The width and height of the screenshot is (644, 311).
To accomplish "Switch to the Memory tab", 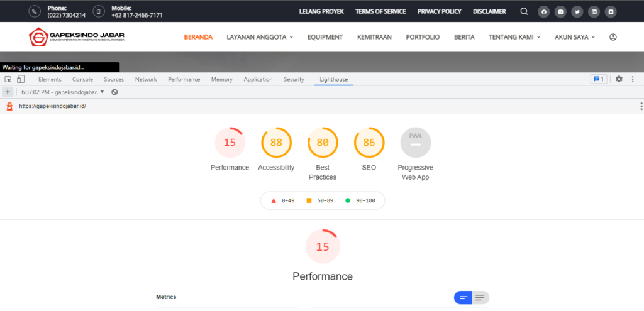I will [x=222, y=80].
